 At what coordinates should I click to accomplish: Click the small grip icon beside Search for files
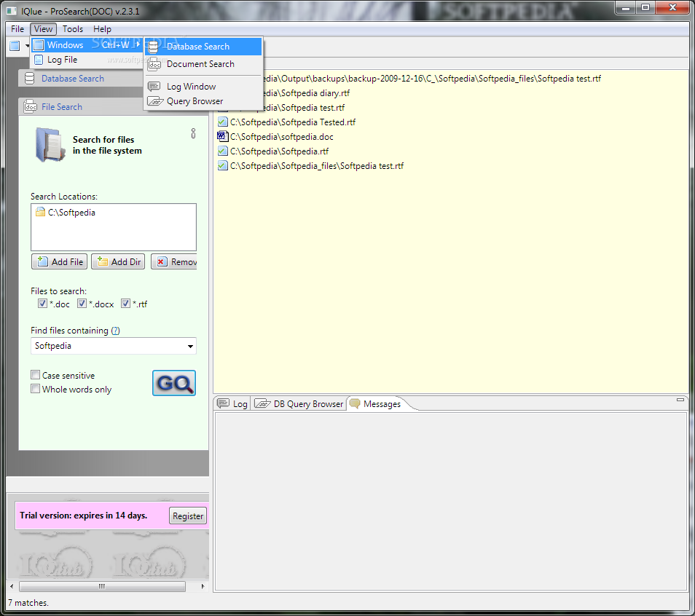tap(193, 133)
